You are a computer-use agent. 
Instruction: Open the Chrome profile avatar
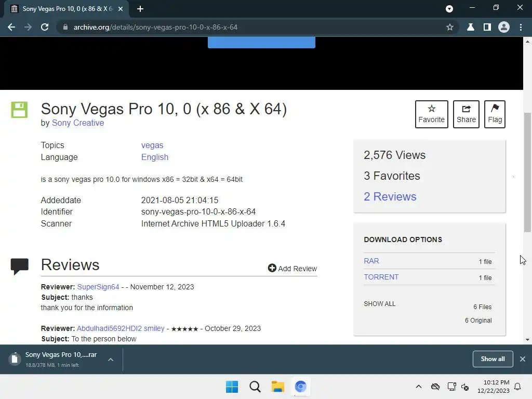pyautogui.click(x=504, y=27)
